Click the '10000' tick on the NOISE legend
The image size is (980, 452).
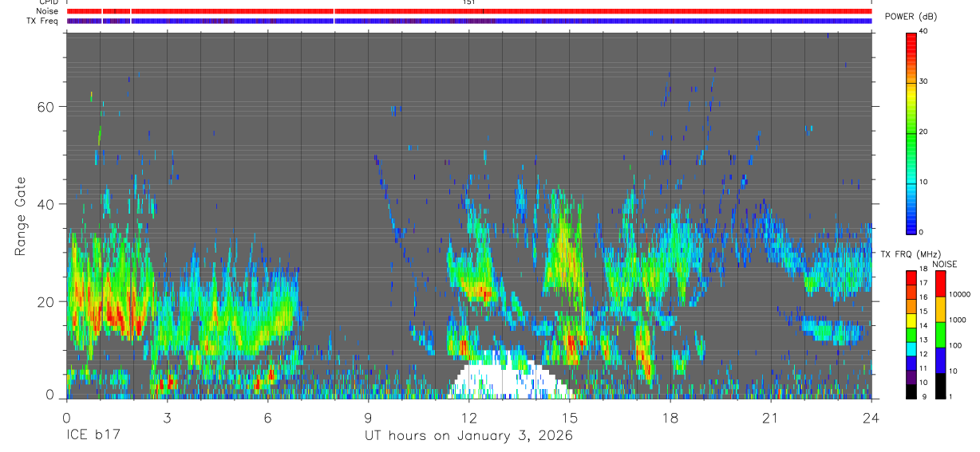click(959, 294)
